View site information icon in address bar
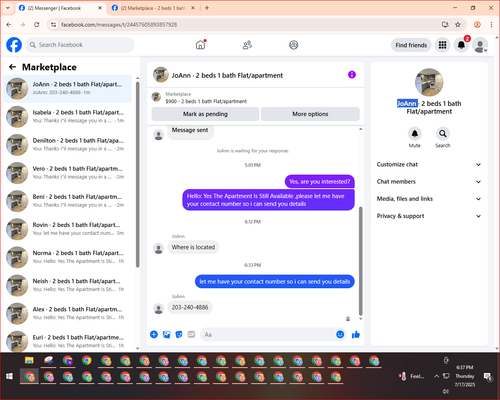 coord(53,24)
